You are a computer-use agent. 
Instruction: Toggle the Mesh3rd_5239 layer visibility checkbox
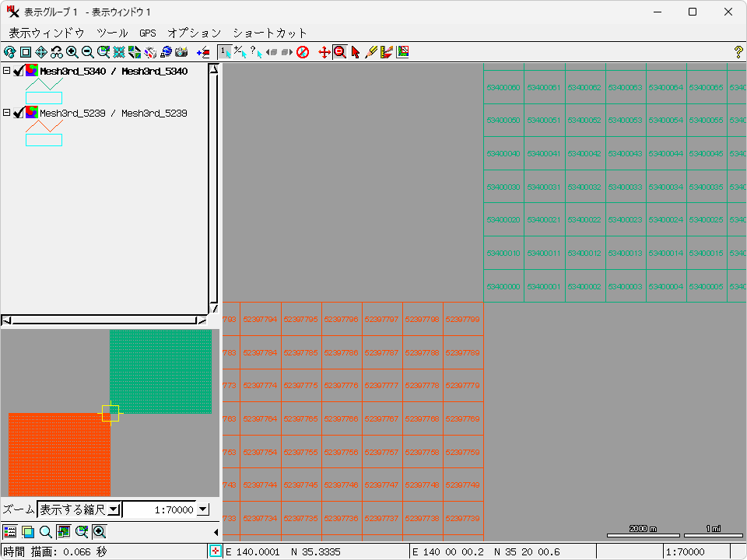pyautogui.click(x=19, y=113)
